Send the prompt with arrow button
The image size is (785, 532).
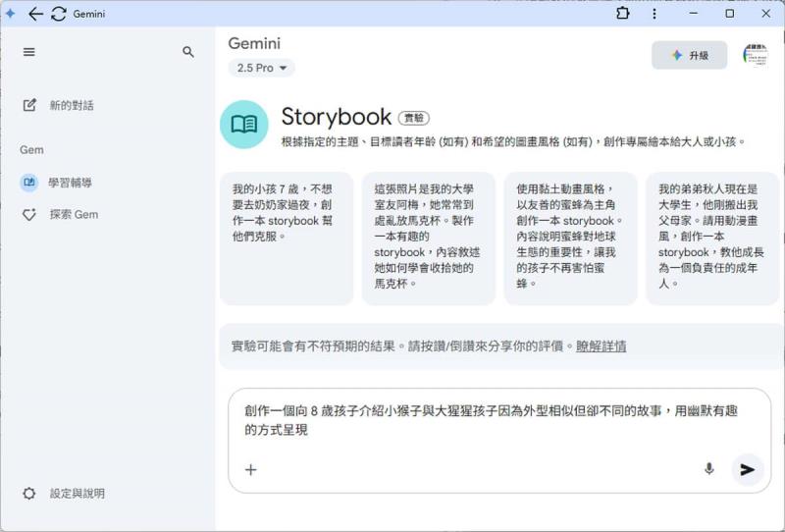coord(747,469)
